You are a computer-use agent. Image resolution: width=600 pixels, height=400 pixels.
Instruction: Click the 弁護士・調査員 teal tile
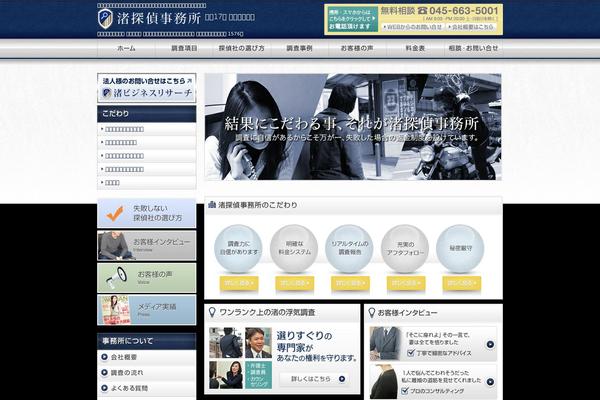point(258,375)
